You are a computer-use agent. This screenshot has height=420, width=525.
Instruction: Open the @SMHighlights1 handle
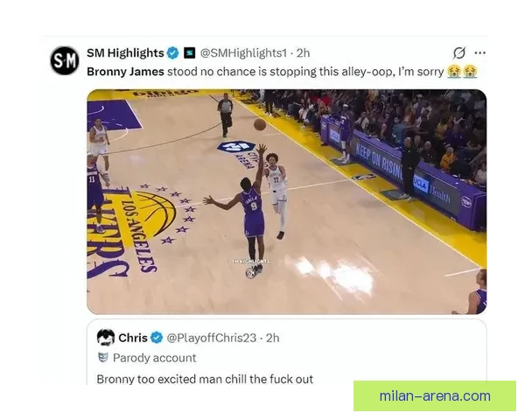point(243,52)
